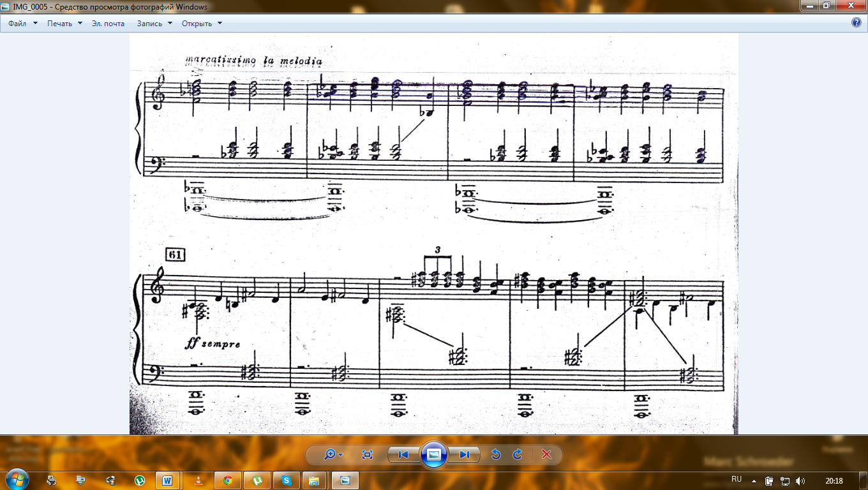868x490 pixels.
Task: Click the displayed sheet music image
Action: (x=433, y=234)
